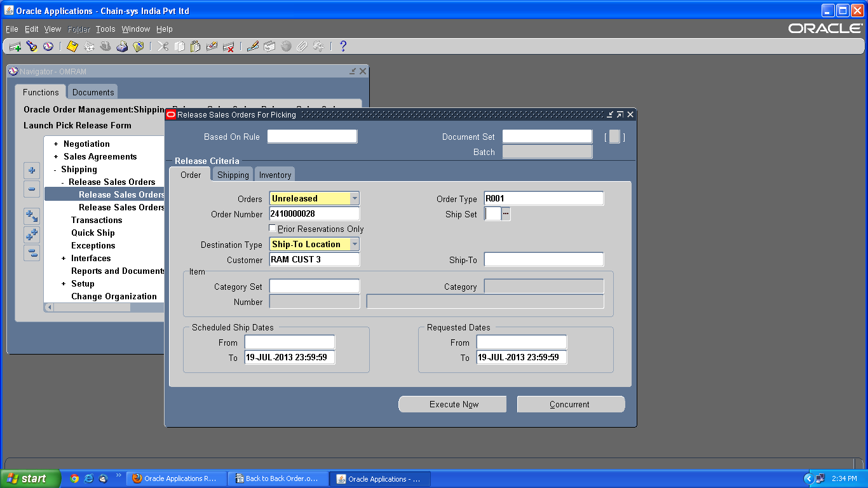The image size is (868, 488).
Task: Click the Save floppy disk icon
Action: click(72, 46)
